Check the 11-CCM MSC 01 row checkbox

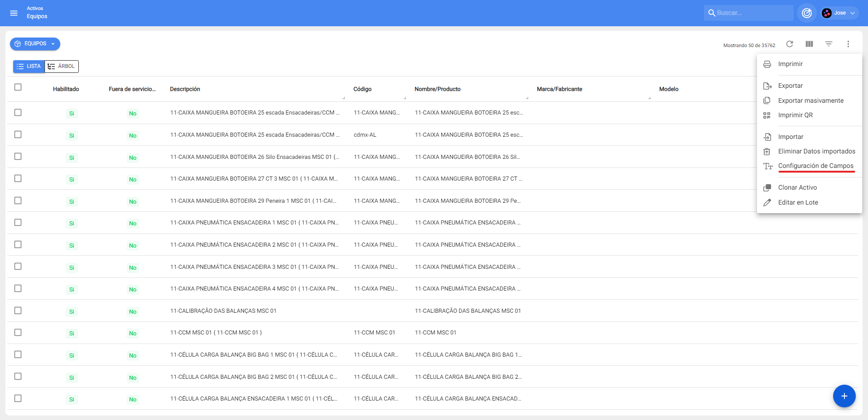tap(18, 332)
